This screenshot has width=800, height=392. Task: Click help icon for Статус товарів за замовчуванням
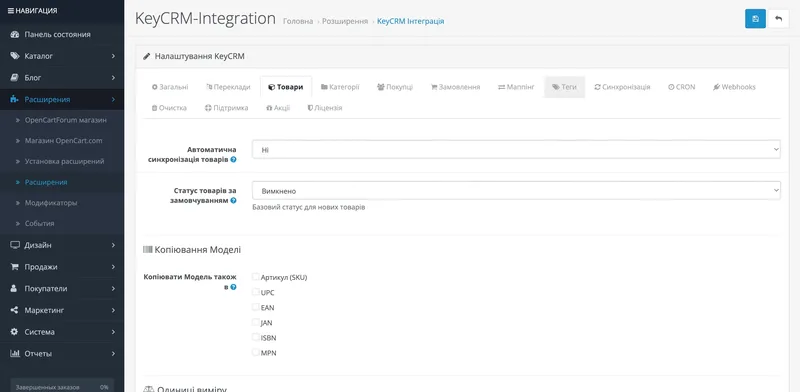pyautogui.click(x=233, y=201)
